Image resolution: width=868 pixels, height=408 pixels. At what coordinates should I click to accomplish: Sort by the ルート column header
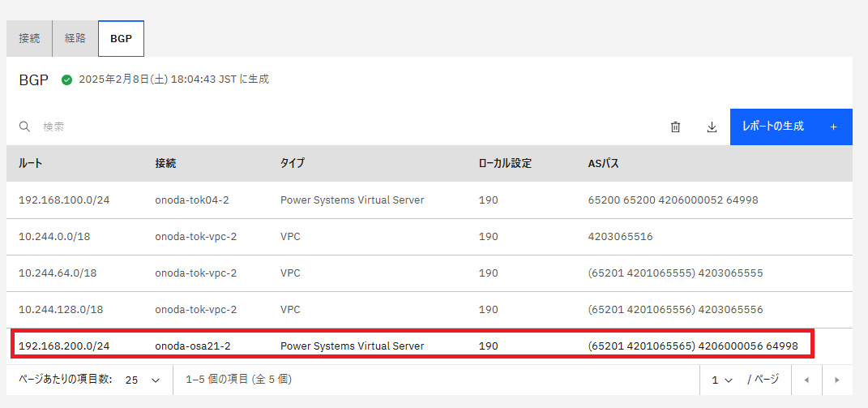pos(31,164)
